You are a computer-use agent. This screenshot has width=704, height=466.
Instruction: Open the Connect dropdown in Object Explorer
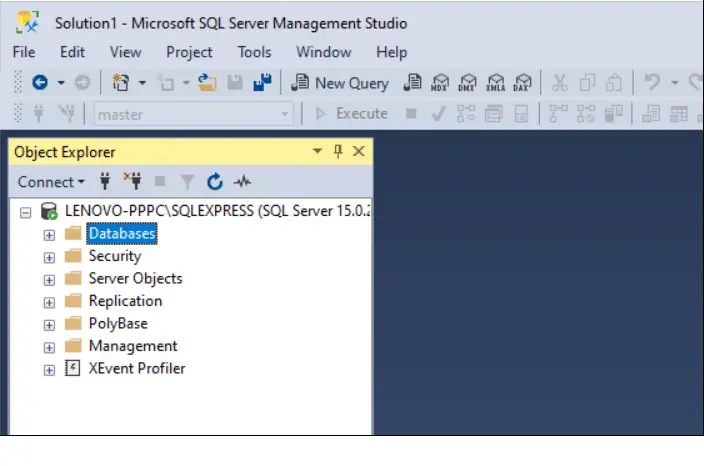pos(51,182)
